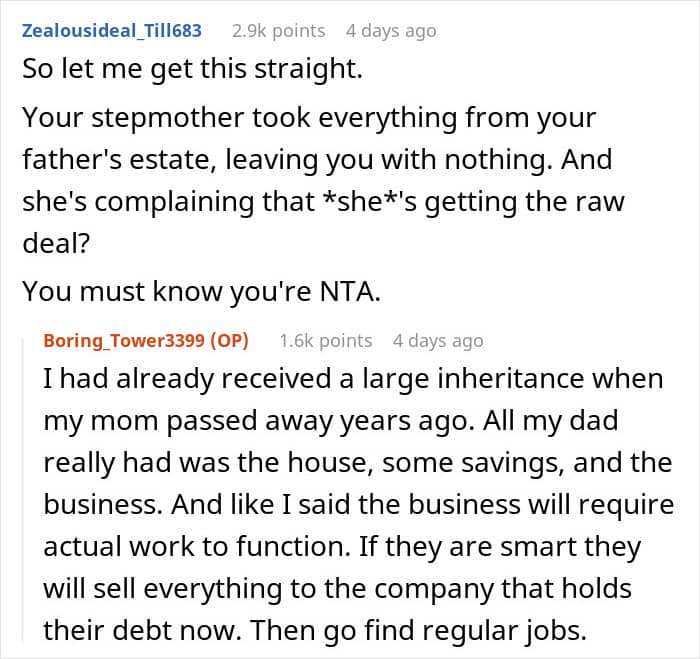Click the line starting 'Your stepmother took everything'
700x659 pixels.
(308, 118)
